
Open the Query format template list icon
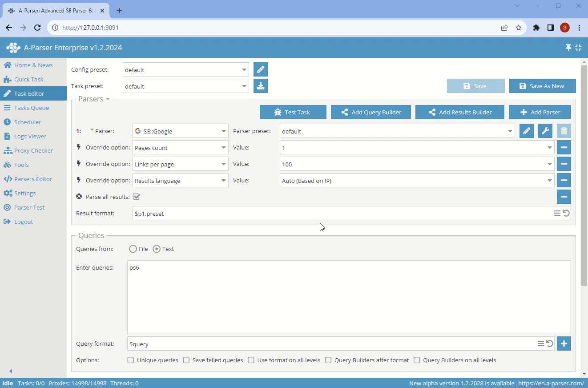click(x=540, y=343)
